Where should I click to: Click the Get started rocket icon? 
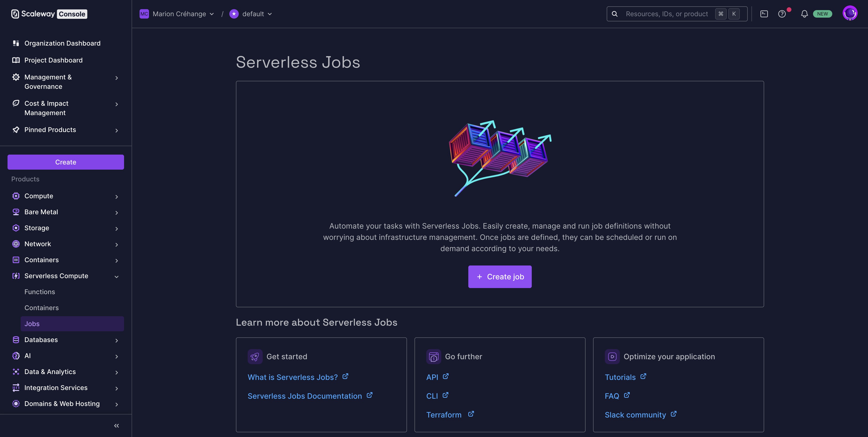click(x=255, y=356)
